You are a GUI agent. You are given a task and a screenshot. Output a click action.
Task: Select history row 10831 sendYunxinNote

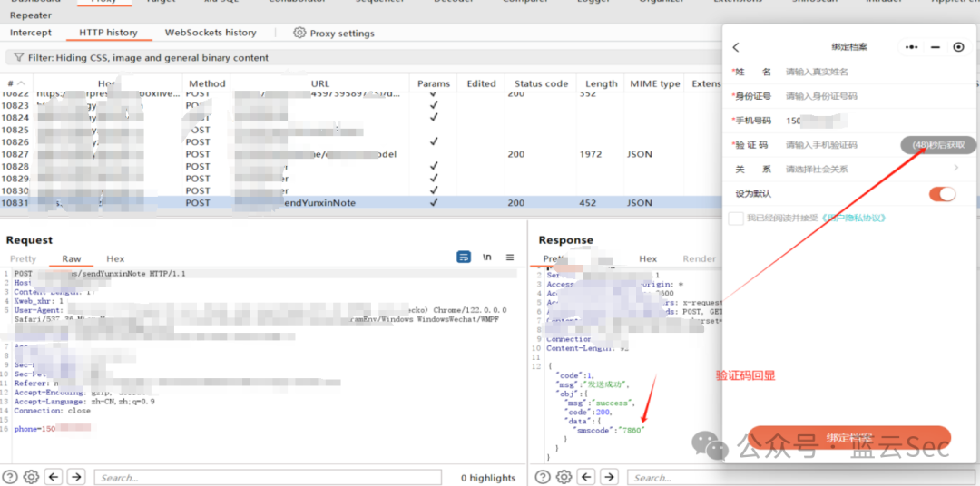coord(361,203)
